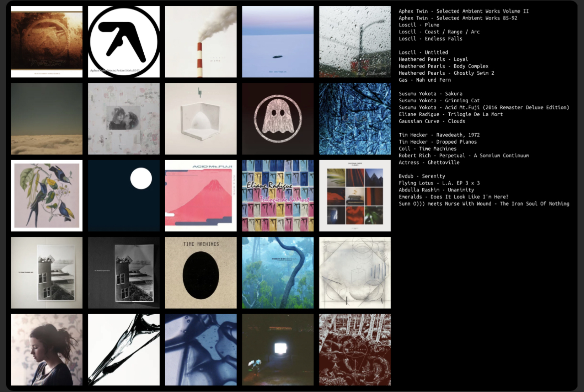Select 'Heathered Pearls - Loyal' in the list
Screen dimensions: 584x392
pos(433,59)
